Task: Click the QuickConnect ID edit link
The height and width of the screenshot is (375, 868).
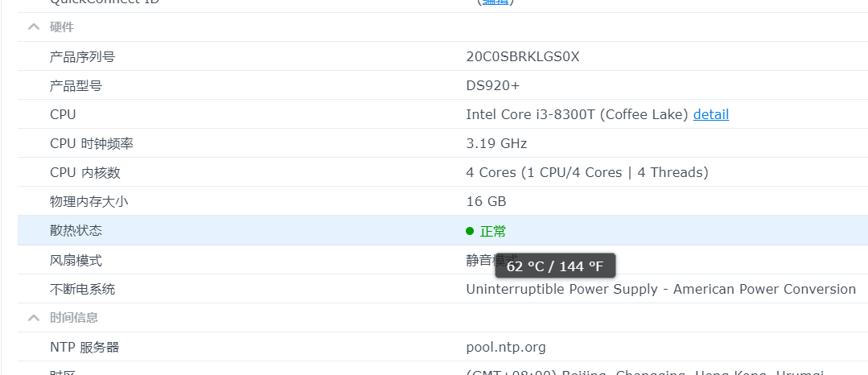Action: coord(495,2)
